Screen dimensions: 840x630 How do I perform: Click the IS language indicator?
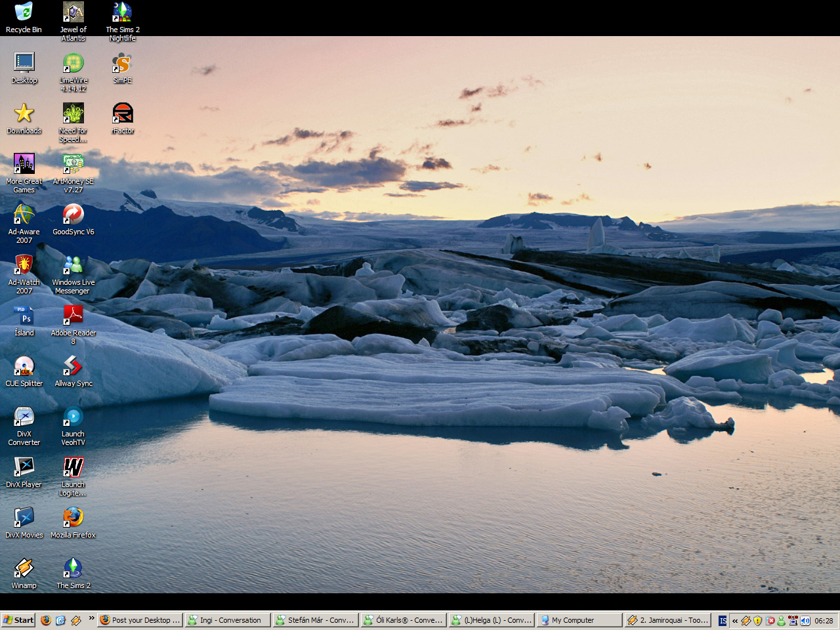click(x=722, y=621)
